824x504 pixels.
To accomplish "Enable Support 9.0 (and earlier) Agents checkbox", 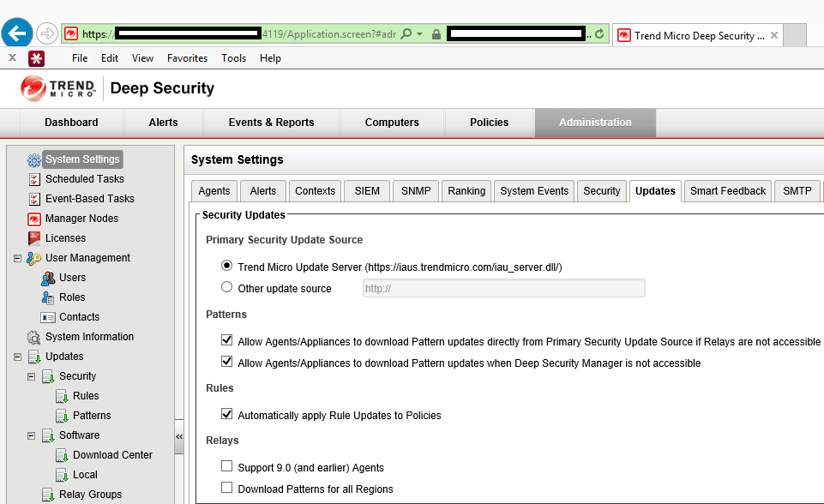I will (226, 466).
